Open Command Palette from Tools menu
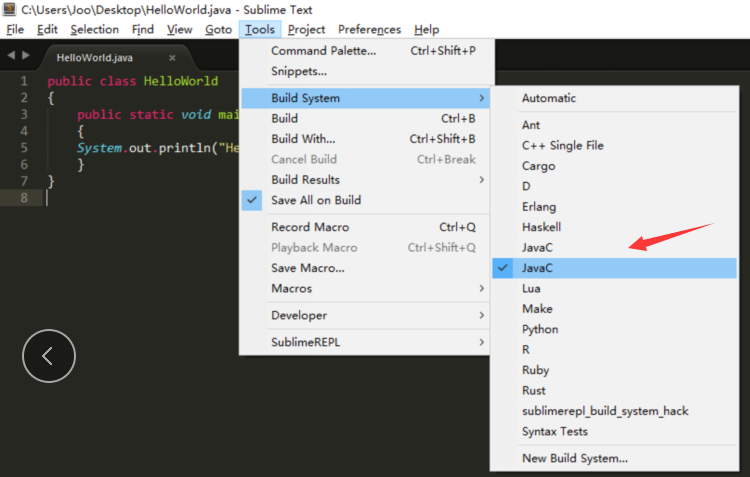Viewport: 750px width, 477px height. pos(365,51)
